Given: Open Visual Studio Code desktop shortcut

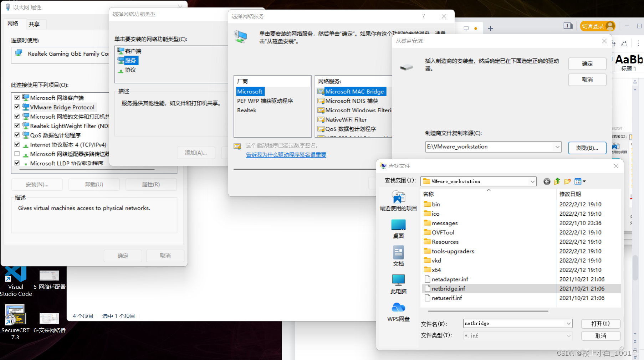Looking at the screenshot, I should click(x=16, y=282).
